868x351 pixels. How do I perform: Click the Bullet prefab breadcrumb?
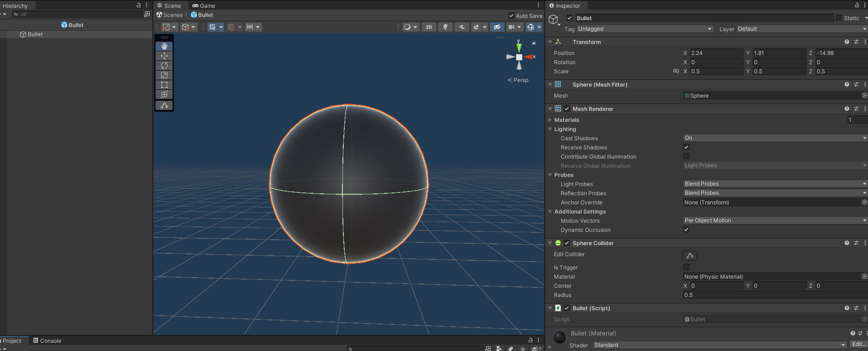pos(202,15)
